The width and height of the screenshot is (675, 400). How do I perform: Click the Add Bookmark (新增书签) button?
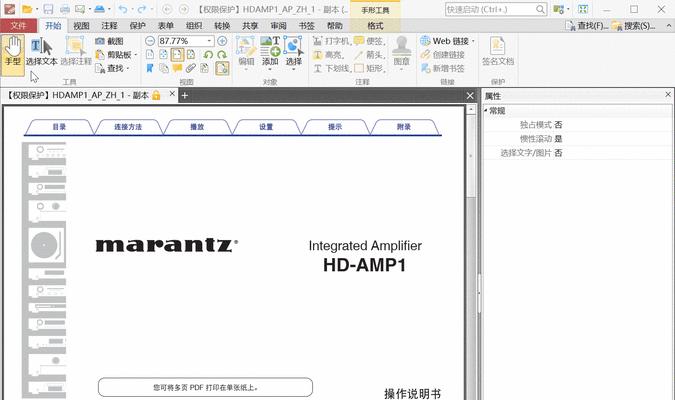[x=443, y=68]
